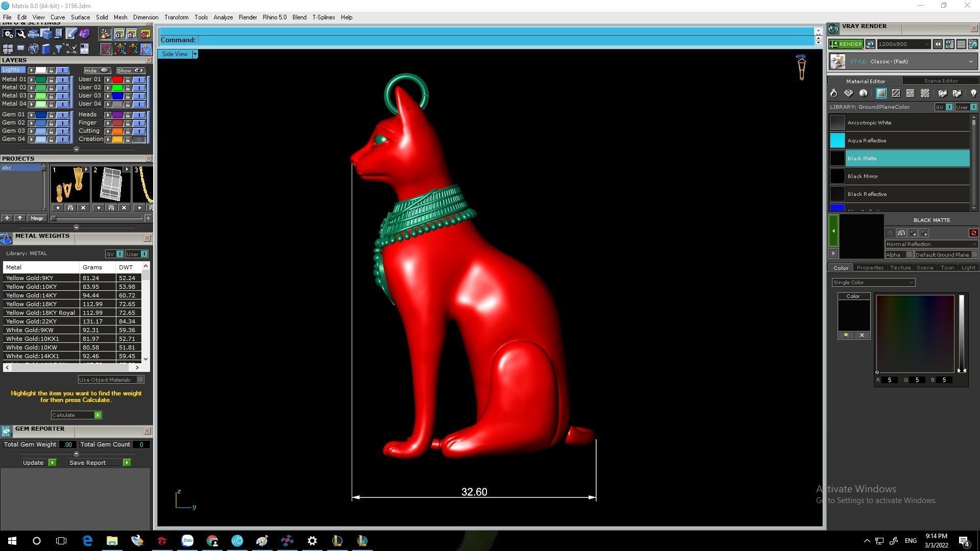Click the Command input field
This screenshot has width=980, height=551.
505,40
